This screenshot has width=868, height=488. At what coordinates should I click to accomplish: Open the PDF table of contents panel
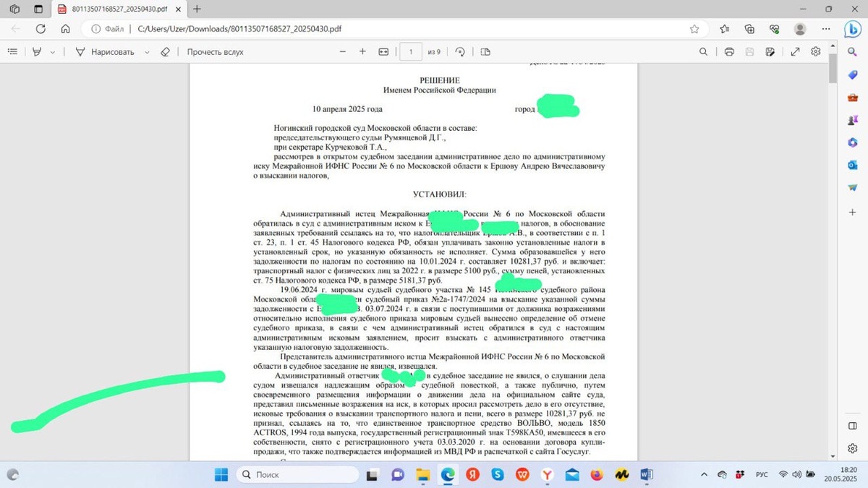coord(12,52)
